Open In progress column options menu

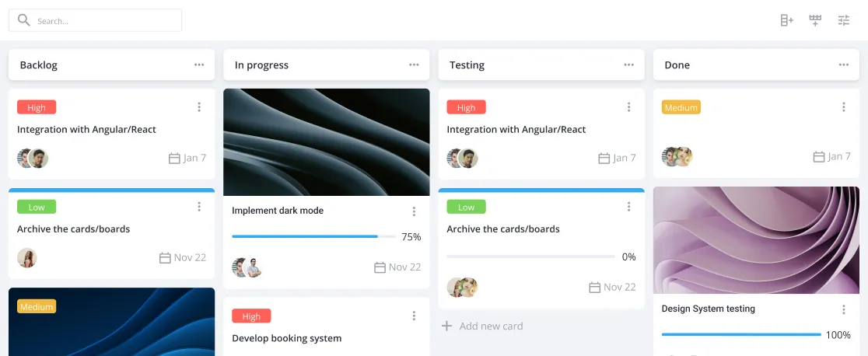pos(414,65)
